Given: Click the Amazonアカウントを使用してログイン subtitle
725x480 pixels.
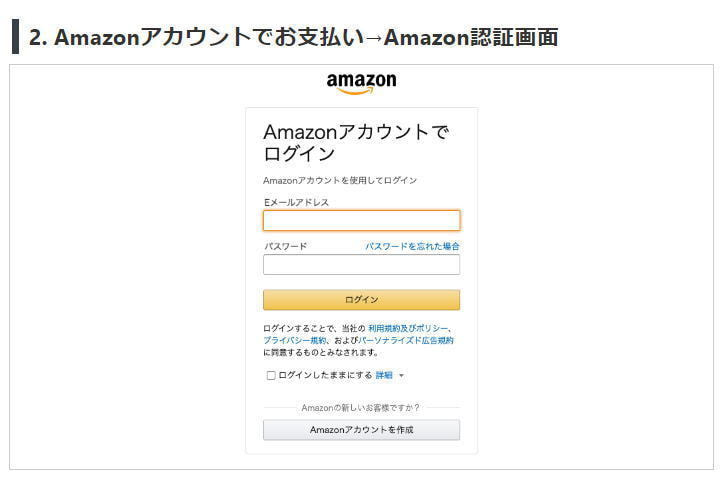Looking at the screenshot, I should (340, 180).
